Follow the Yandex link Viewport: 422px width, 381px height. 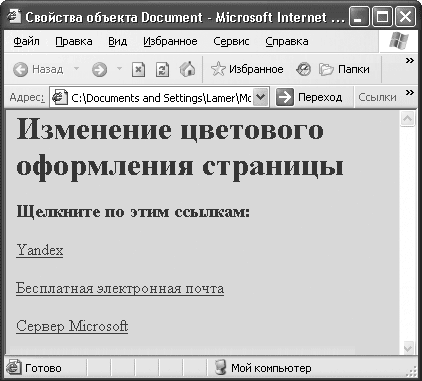click(x=40, y=250)
